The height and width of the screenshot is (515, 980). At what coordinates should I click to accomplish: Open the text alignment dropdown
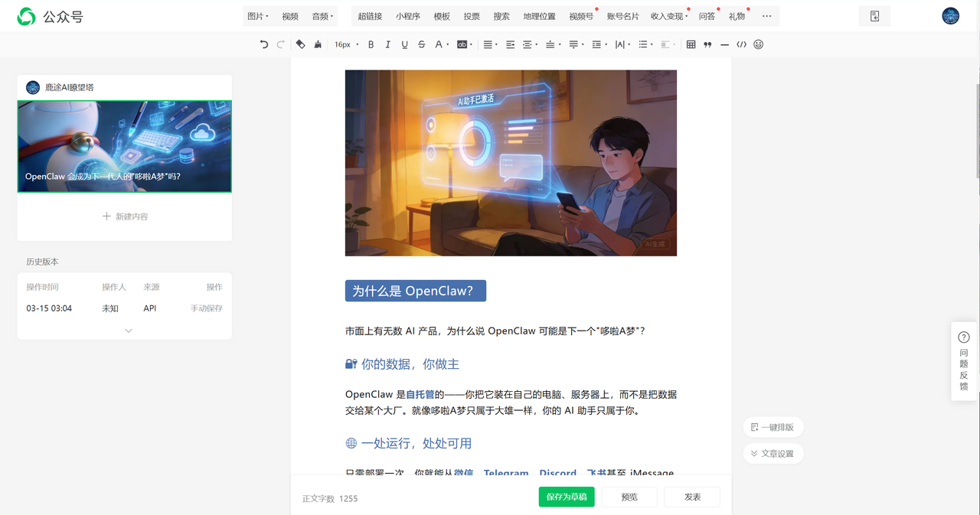click(490, 44)
